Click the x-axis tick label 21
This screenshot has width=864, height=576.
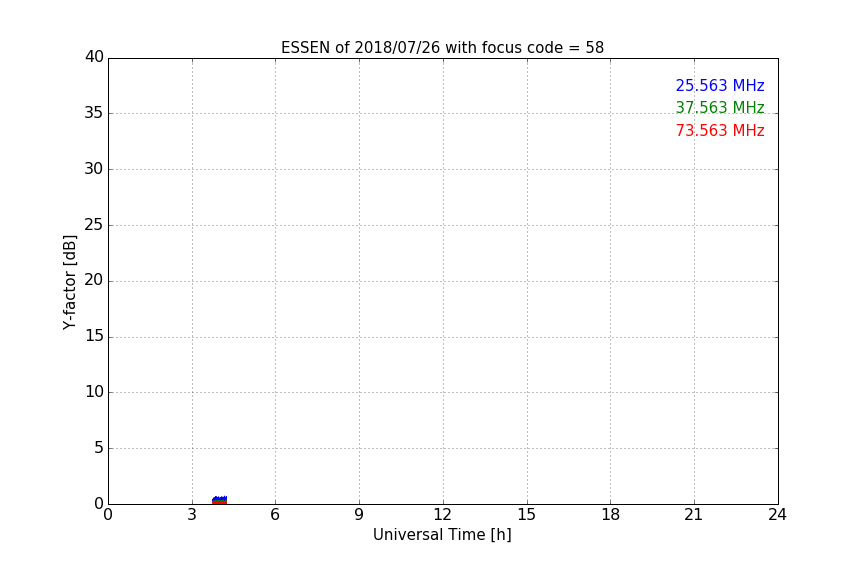pyautogui.click(x=694, y=515)
